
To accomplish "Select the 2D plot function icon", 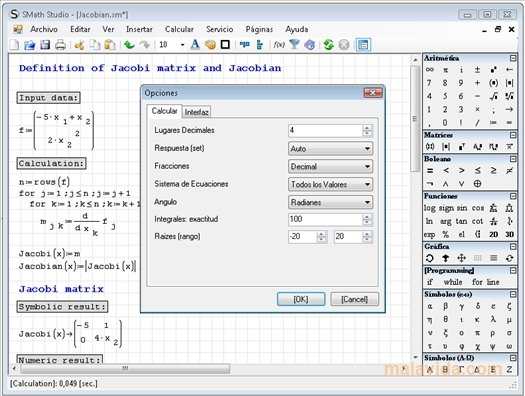I will (494, 234).
